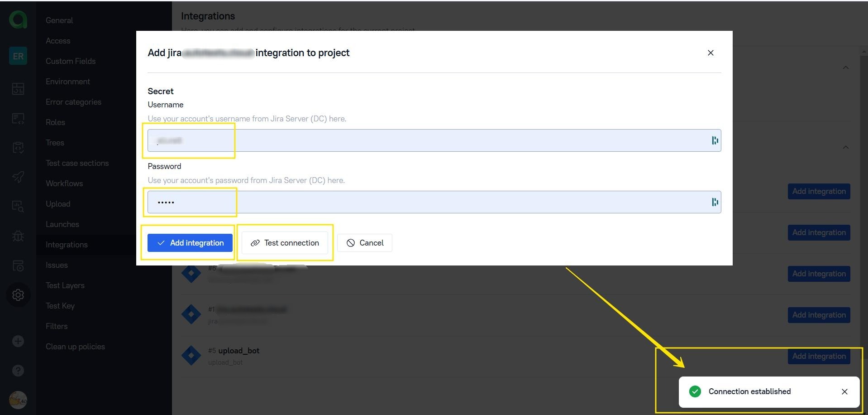The height and width of the screenshot is (415, 868).
Task: Open Upload settings
Action: point(58,204)
